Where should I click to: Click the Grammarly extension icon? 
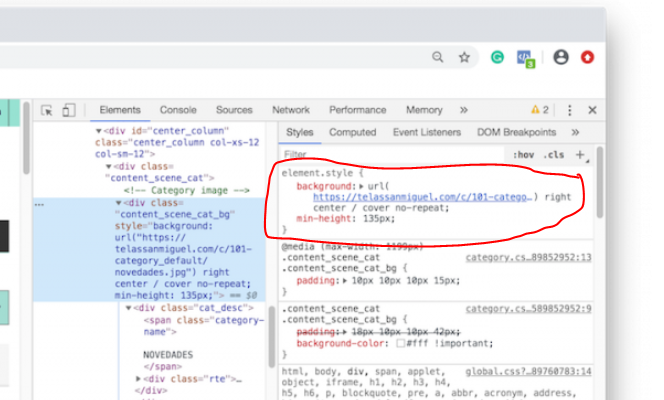click(497, 58)
